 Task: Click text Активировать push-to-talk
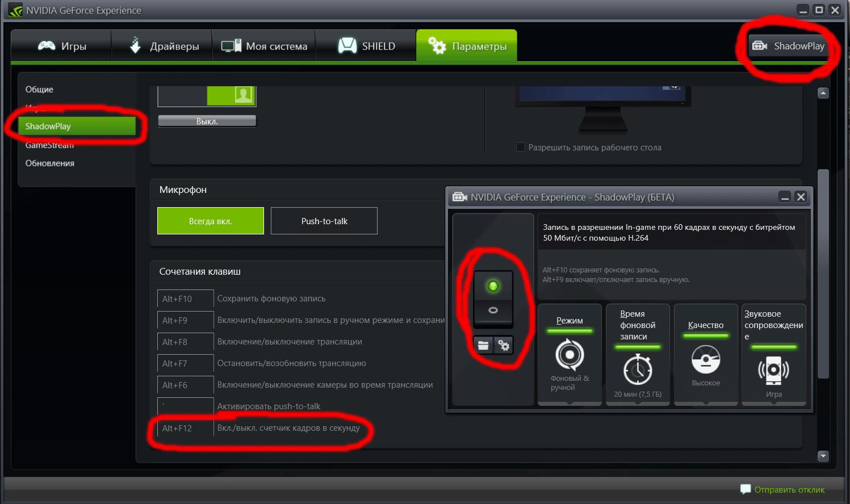(x=269, y=406)
